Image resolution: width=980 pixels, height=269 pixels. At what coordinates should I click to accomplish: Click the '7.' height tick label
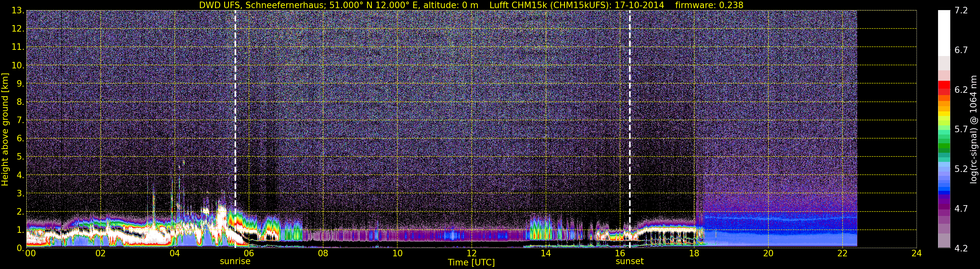pyautogui.click(x=20, y=120)
